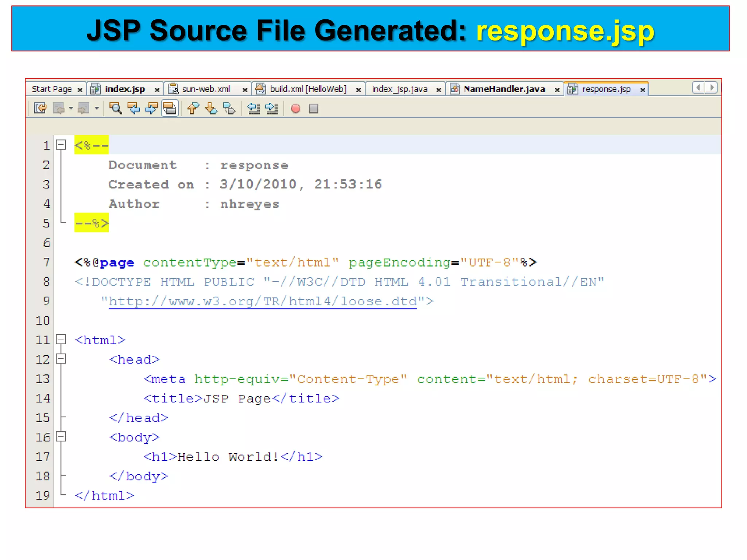747x560 pixels.
Task: Click the '<%--' comment opening marker
Action: (x=92, y=145)
